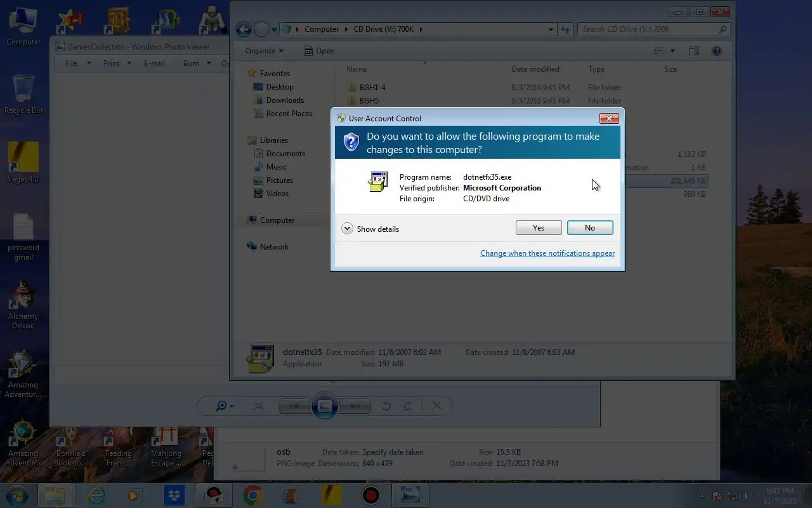This screenshot has width=812, height=508.
Task: Open the Windows Start menu
Action: point(17,495)
